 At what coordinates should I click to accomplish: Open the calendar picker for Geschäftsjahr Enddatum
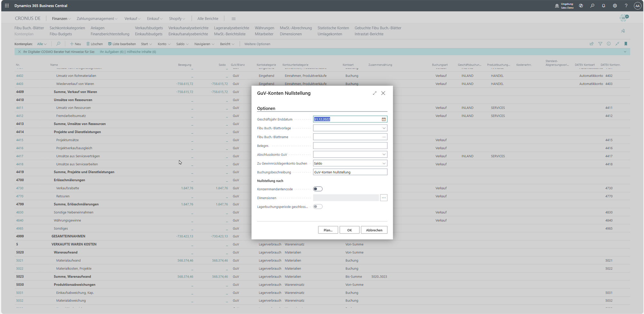tap(384, 119)
